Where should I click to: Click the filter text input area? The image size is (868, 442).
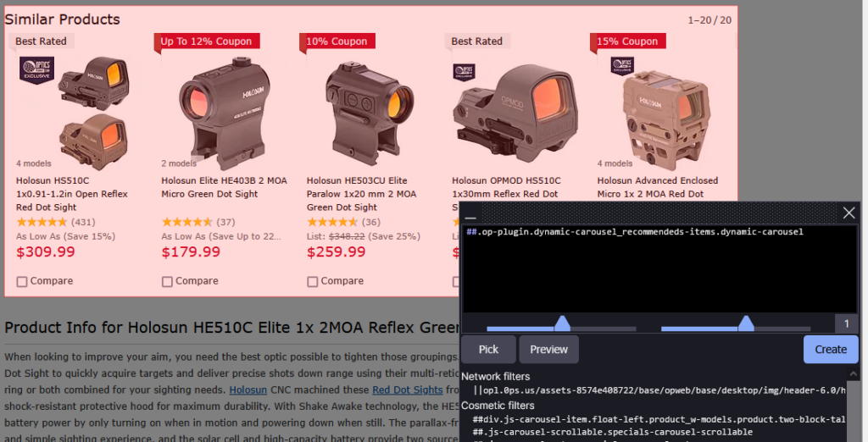click(x=659, y=269)
